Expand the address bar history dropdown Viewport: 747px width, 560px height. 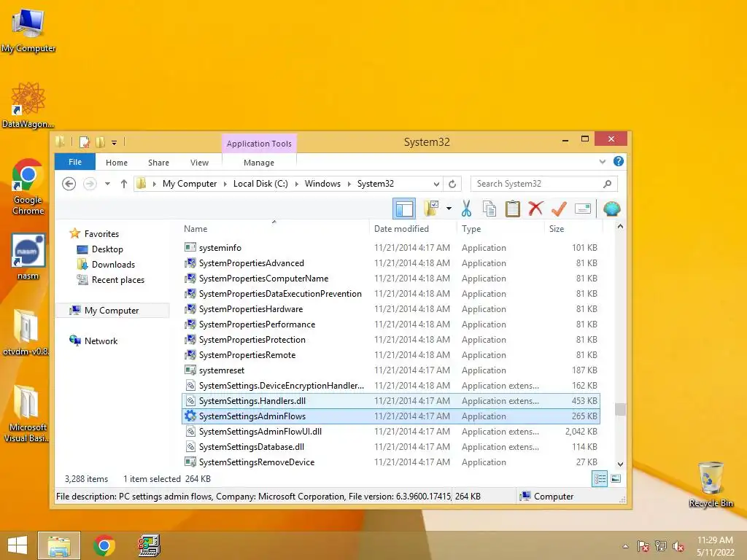click(436, 184)
